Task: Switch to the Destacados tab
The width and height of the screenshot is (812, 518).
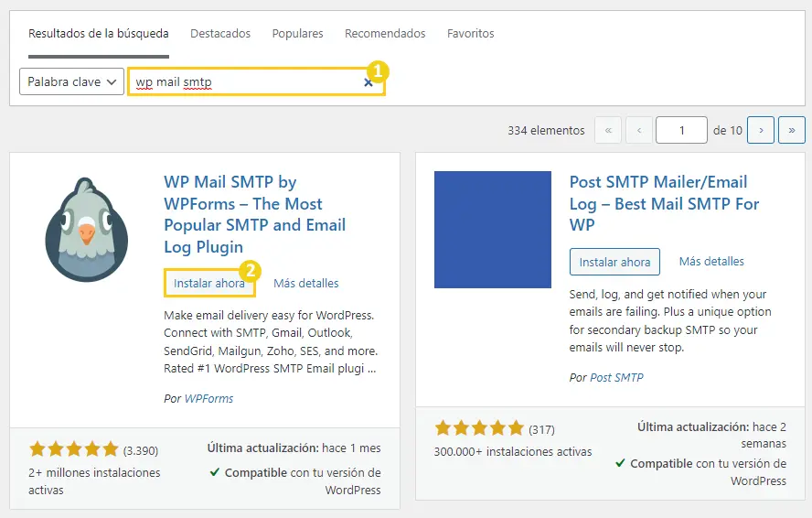Action: pyautogui.click(x=220, y=34)
